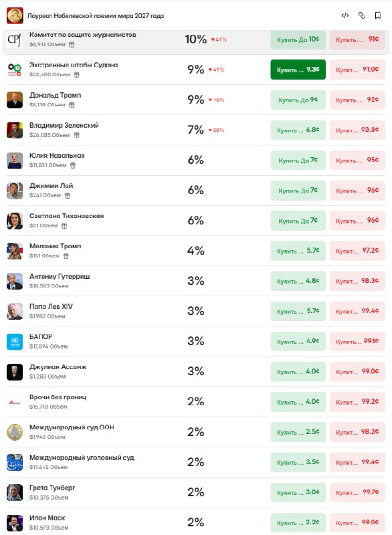Open Светлана Тихановская gift rewards icon
The height and width of the screenshot is (535, 392).
coord(64,225)
